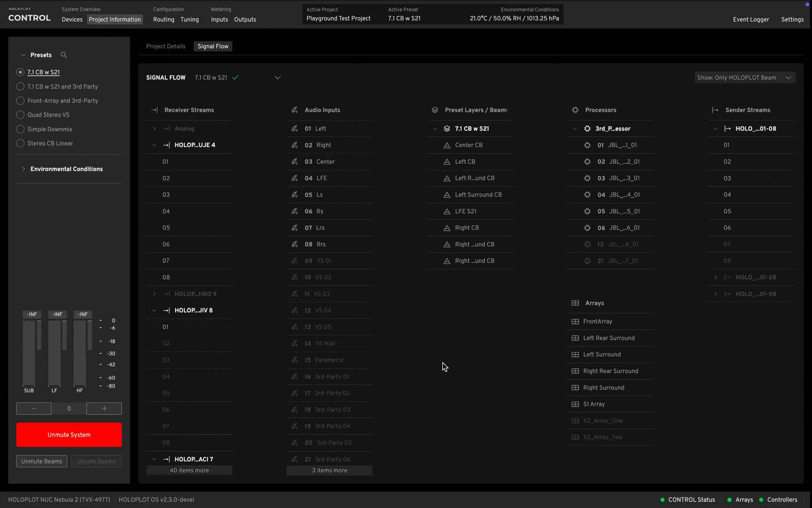Viewport: 812px width, 508px height.
Task: Show the 40 items more in Receiver Streams
Action: 189,470
